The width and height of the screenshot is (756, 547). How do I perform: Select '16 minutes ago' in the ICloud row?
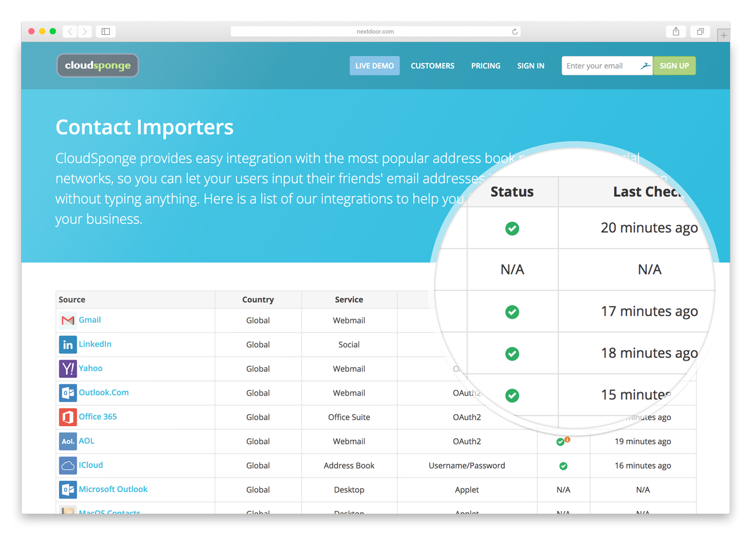point(643,466)
